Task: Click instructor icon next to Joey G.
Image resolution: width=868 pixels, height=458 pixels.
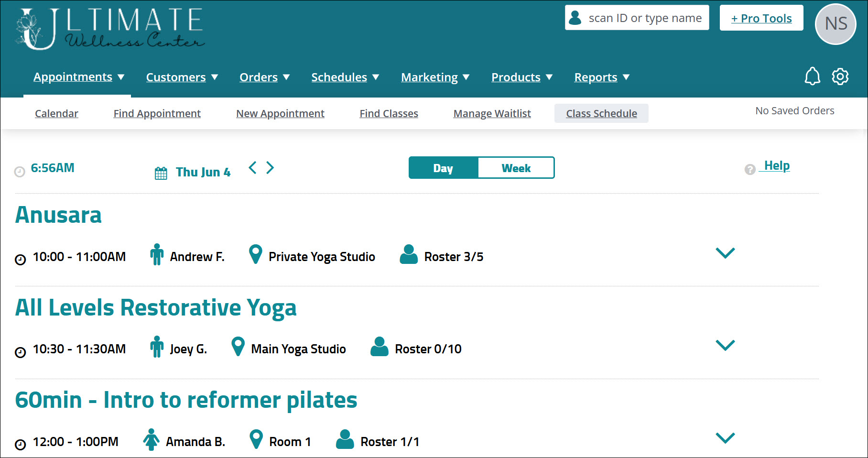Action: point(157,347)
